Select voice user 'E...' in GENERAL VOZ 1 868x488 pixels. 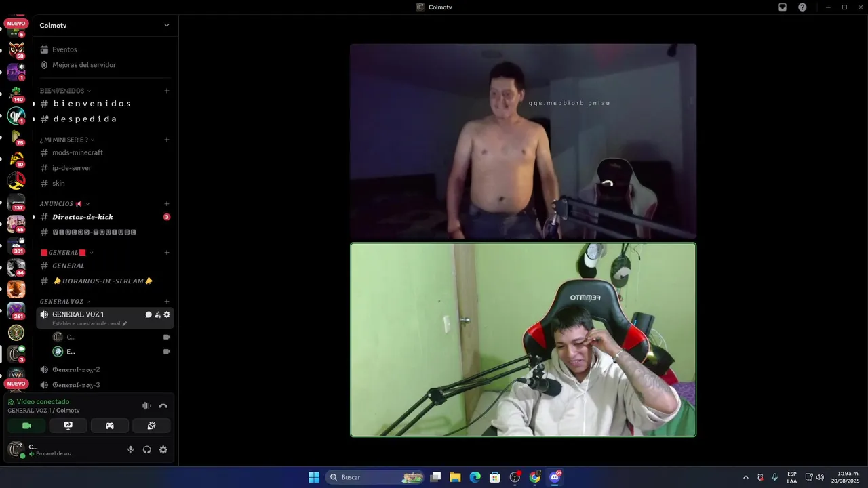105,352
